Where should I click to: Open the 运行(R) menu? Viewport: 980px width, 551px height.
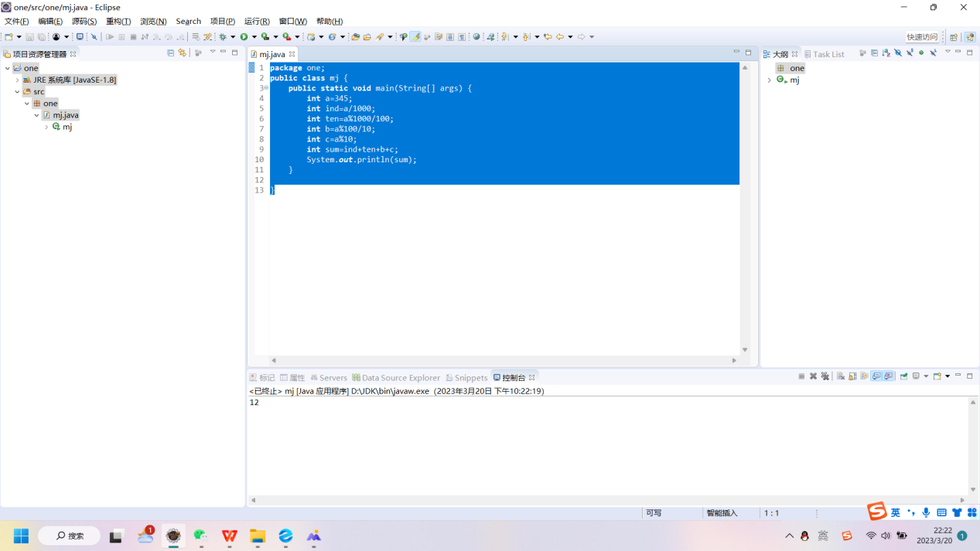(257, 21)
